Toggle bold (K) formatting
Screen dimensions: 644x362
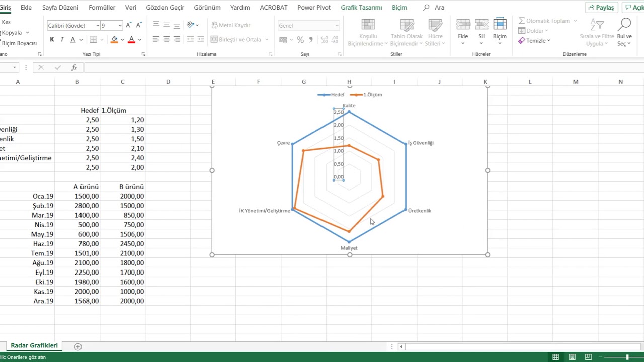pos(52,39)
